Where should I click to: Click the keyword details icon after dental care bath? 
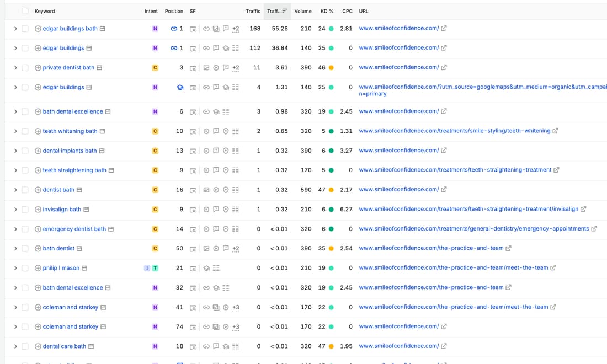pyautogui.click(x=91, y=346)
